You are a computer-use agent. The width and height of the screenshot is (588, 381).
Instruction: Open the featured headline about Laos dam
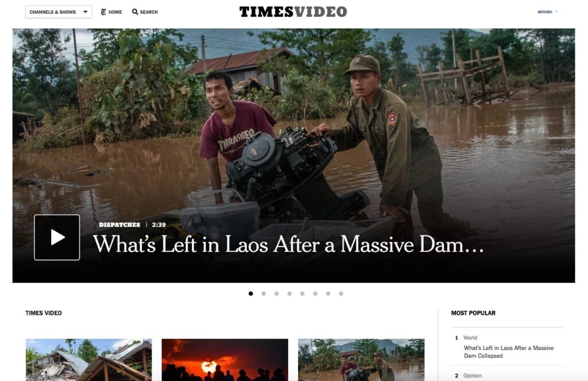coord(288,244)
